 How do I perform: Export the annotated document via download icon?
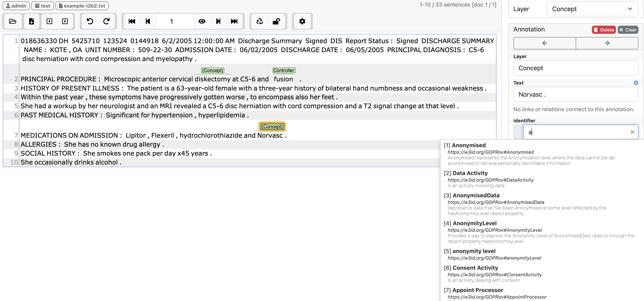pos(31,21)
